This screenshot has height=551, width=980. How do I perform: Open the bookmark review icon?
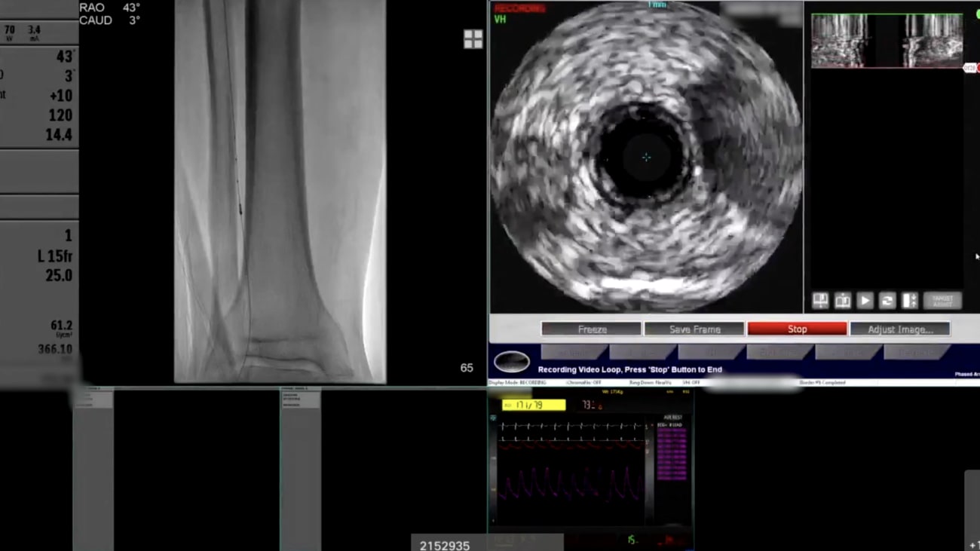point(842,301)
